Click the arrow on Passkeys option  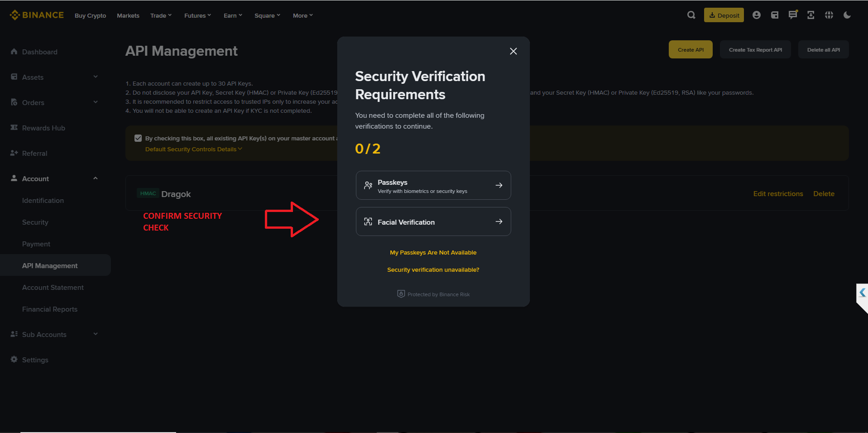point(499,185)
